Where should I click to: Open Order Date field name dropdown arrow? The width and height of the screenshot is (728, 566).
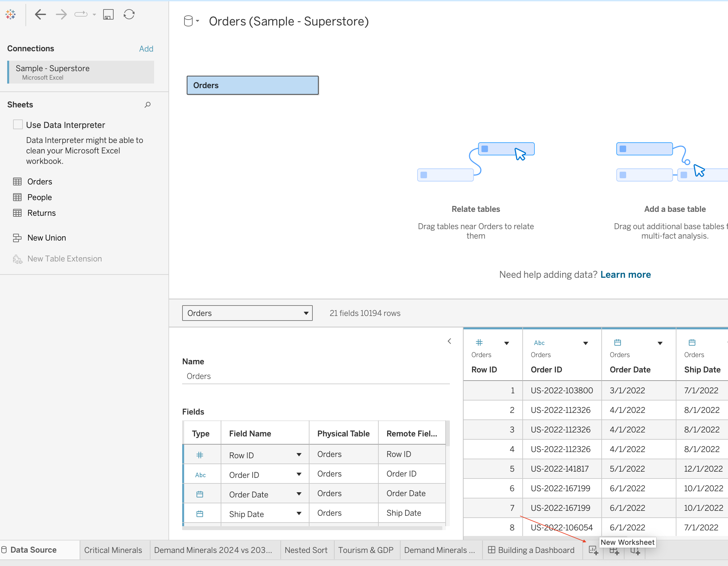coord(299,494)
